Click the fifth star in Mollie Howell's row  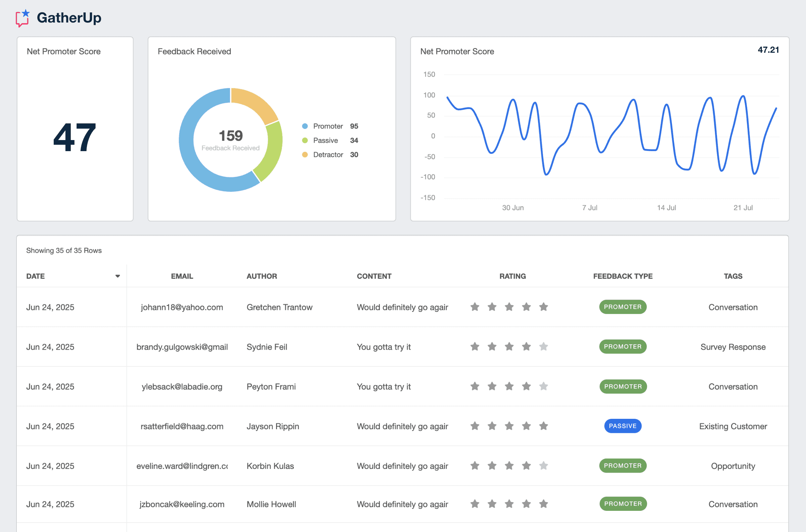coord(543,504)
